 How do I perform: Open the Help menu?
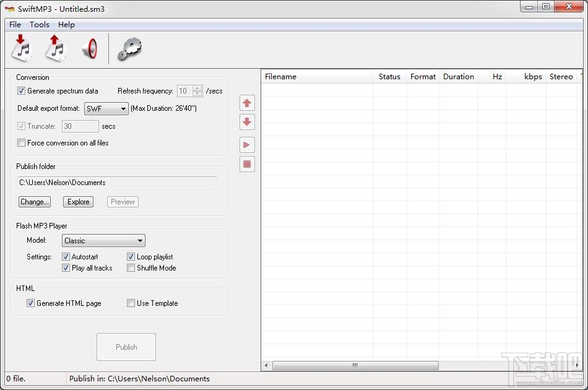point(66,24)
